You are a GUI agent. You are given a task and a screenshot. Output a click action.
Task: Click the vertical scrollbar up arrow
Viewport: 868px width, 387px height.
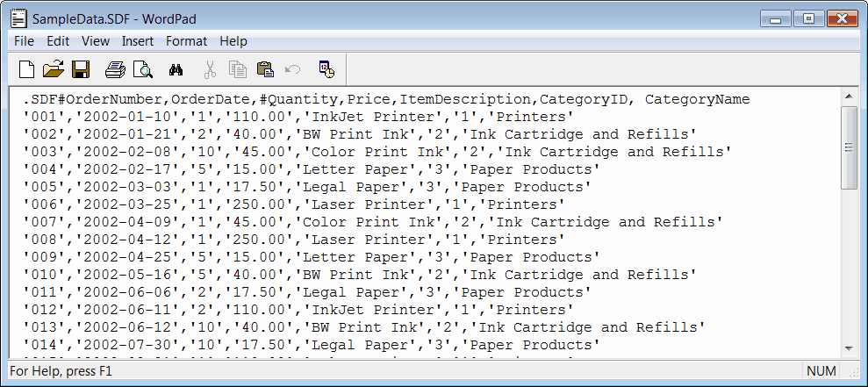[849, 97]
